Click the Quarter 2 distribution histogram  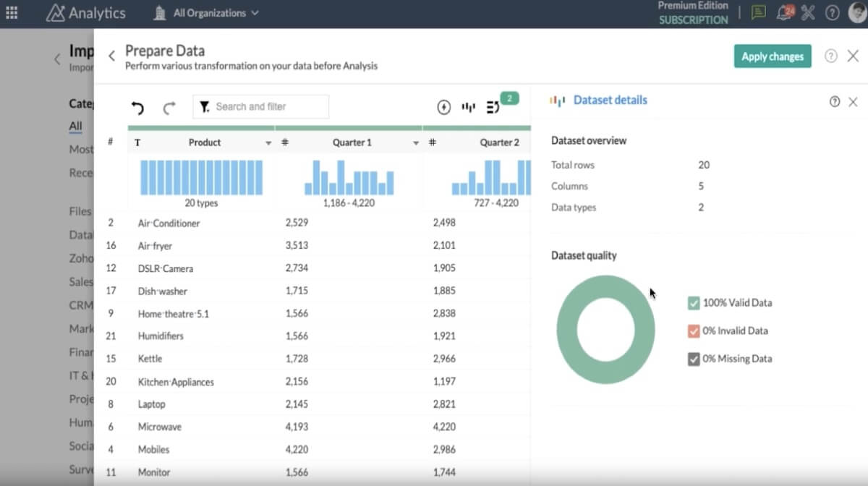tap(491, 178)
